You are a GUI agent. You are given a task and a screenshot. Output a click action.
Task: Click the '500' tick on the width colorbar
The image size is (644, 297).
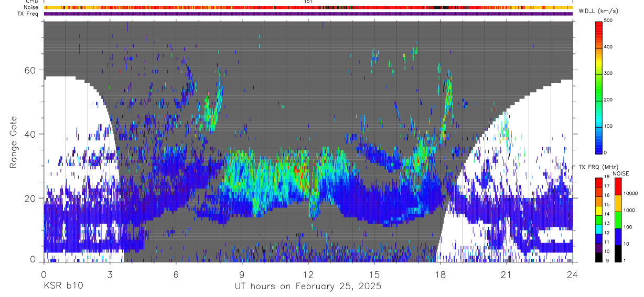pos(609,20)
